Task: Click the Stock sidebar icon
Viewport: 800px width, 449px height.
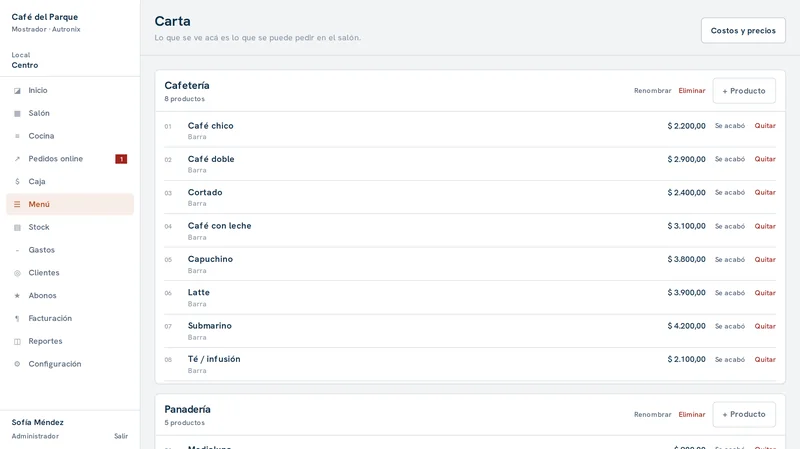Action: pos(17,228)
